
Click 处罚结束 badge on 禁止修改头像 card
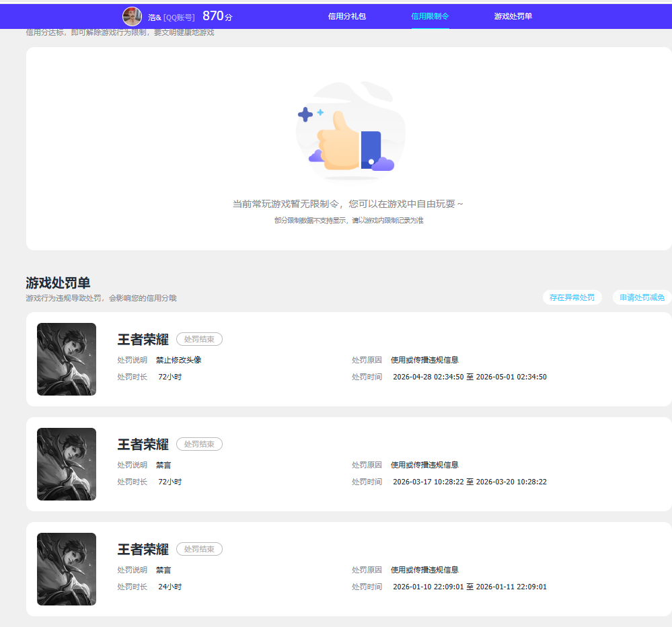tap(199, 339)
